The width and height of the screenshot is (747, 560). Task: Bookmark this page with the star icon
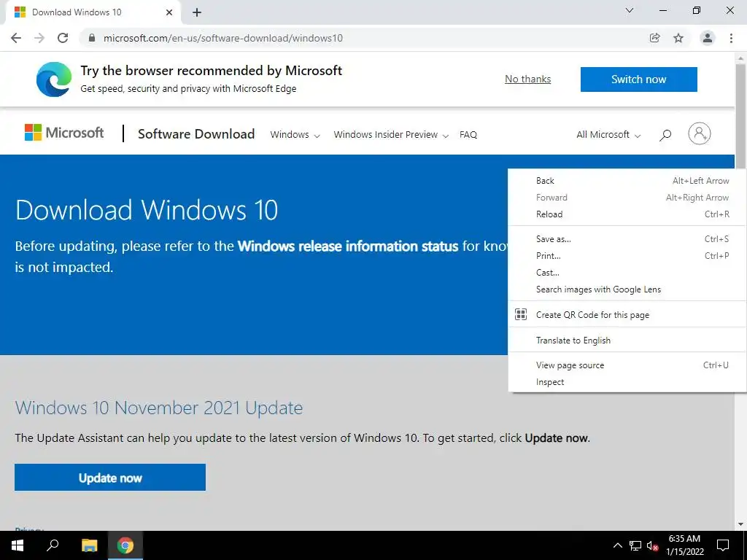click(x=678, y=38)
